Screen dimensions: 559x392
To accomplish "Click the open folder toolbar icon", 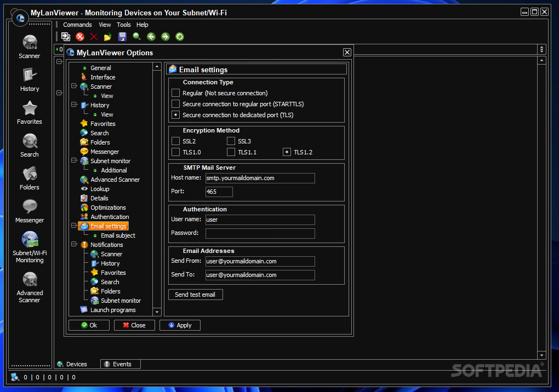I will coord(107,37).
